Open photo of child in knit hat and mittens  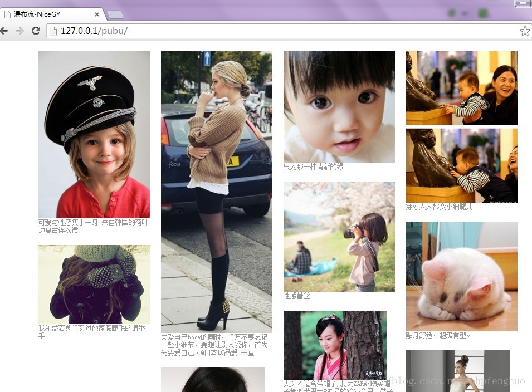tap(94, 285)
